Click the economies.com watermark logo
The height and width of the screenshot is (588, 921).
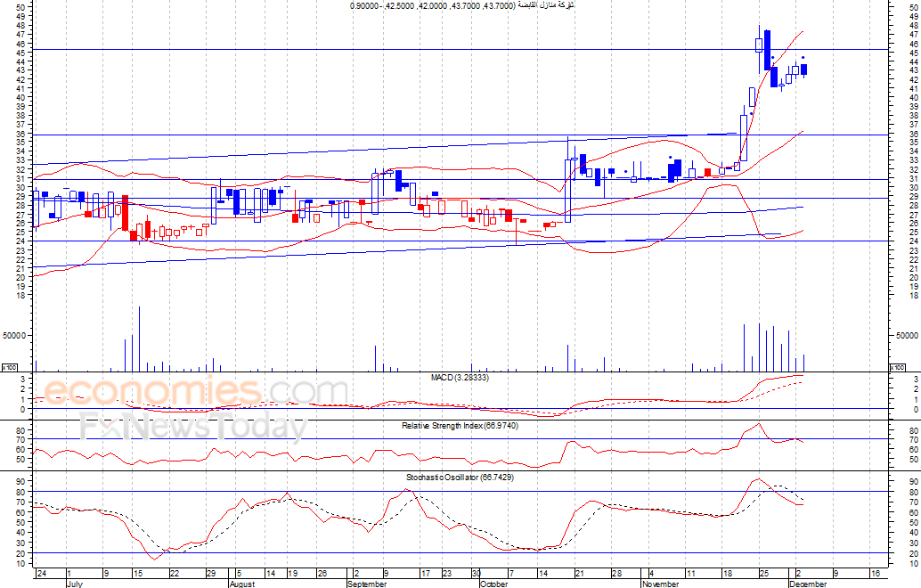click(x=196, y=392)
